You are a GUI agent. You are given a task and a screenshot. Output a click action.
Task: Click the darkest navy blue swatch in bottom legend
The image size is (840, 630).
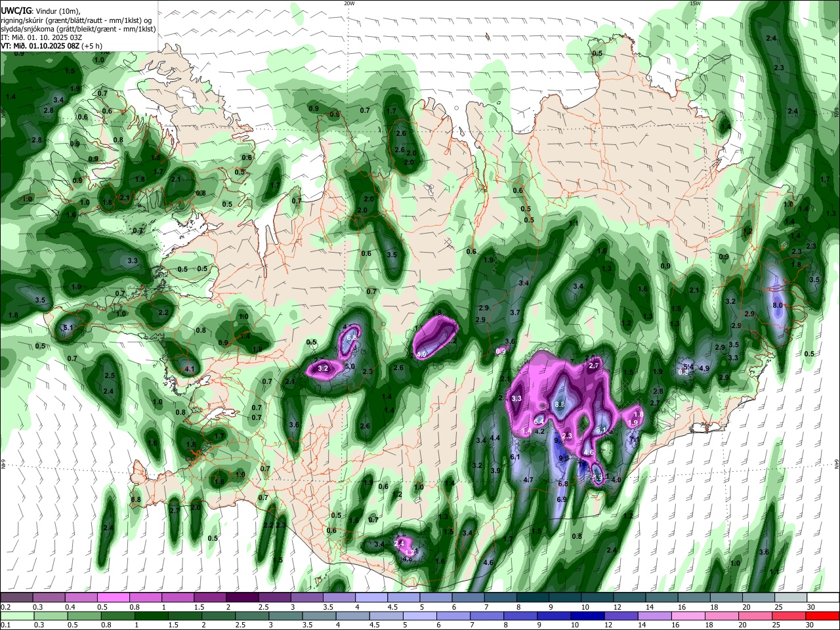point(586,616)
